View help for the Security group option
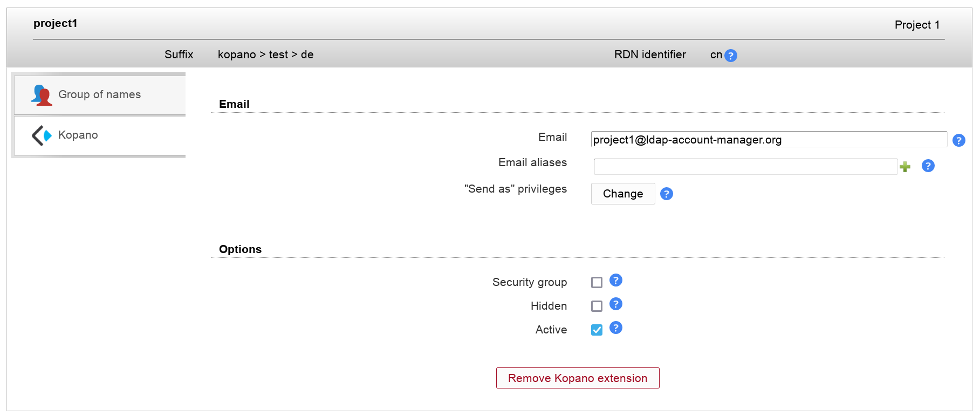 (615, 281)
